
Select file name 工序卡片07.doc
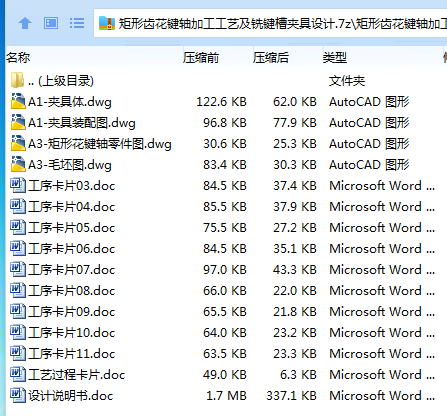(71, 270)
